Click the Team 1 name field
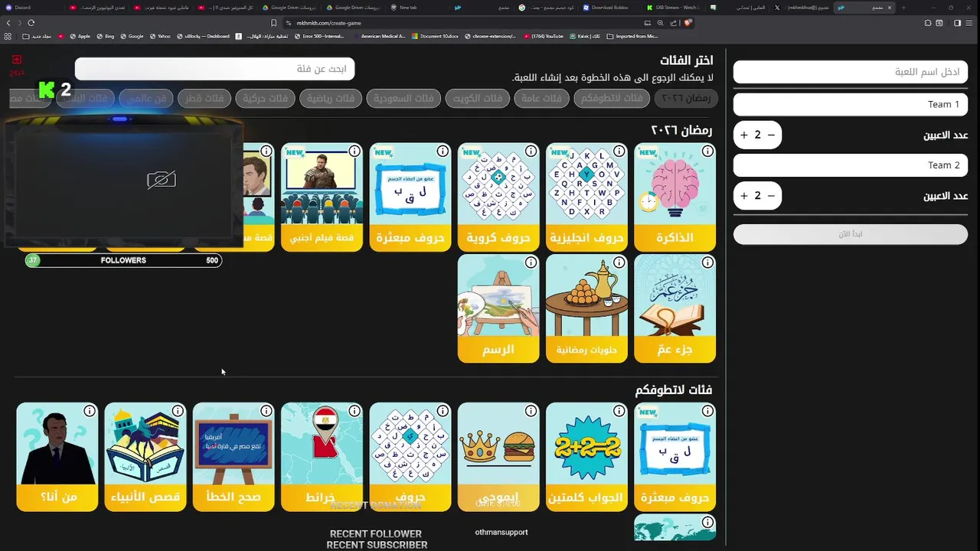 [x=850, y=104]
